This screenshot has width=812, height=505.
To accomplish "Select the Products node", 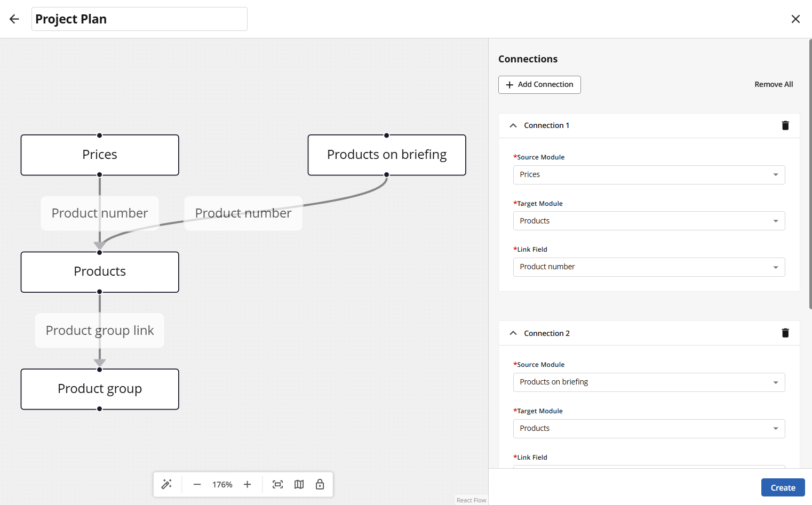I will coord(100,272).
